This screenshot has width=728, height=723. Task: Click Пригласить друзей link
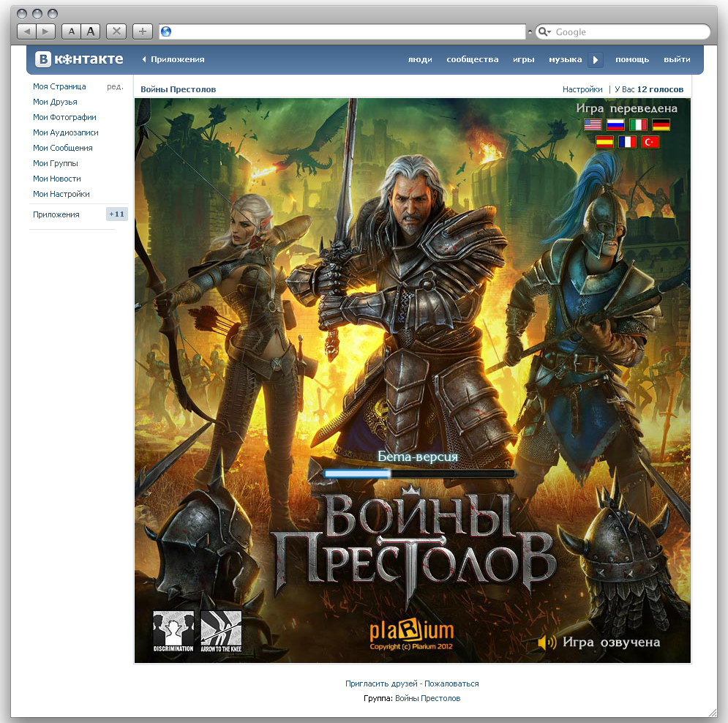pos(381,683)
